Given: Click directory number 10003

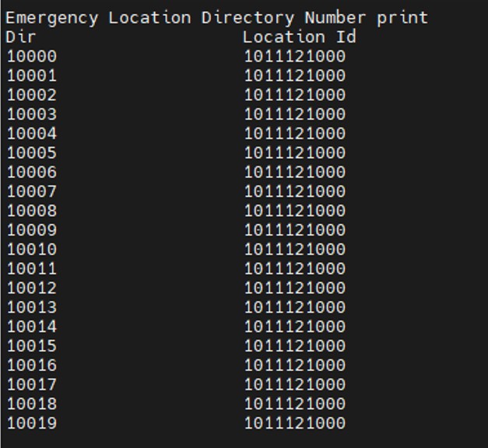Looking at the screenshot, I should click(32, 114).
